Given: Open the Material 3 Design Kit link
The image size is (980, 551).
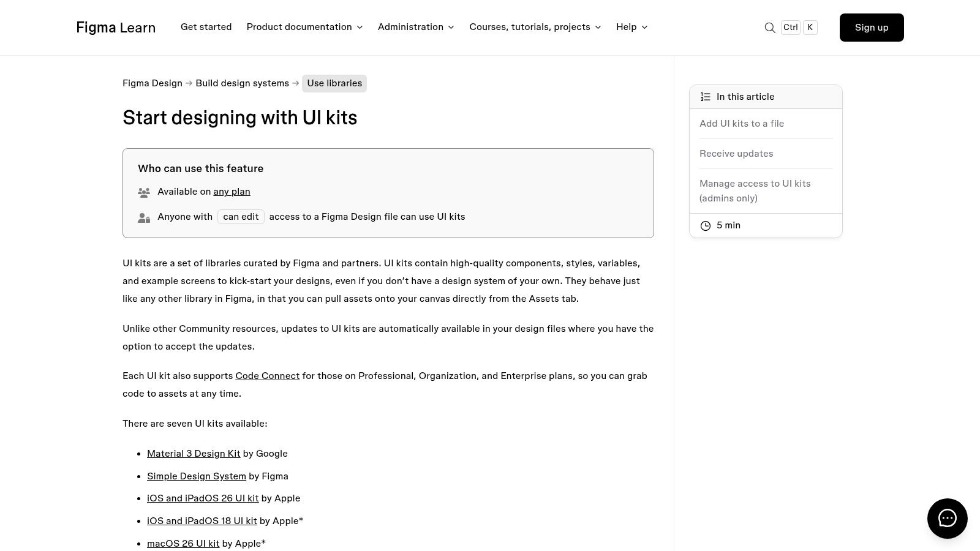Looking at the screenshot, I should tap(194, 454).
